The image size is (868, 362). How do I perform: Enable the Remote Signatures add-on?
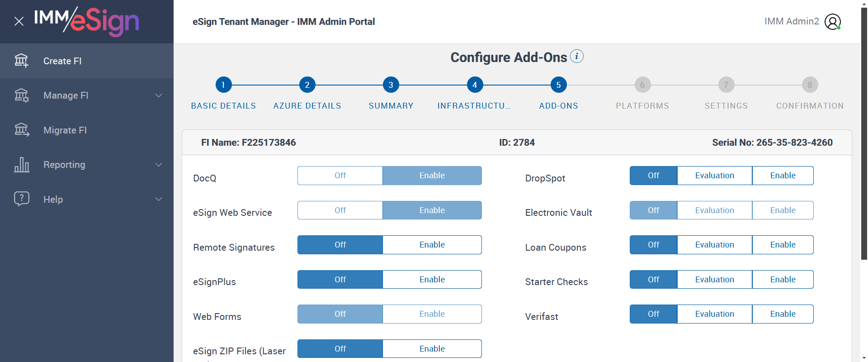[x=432, y=245]
